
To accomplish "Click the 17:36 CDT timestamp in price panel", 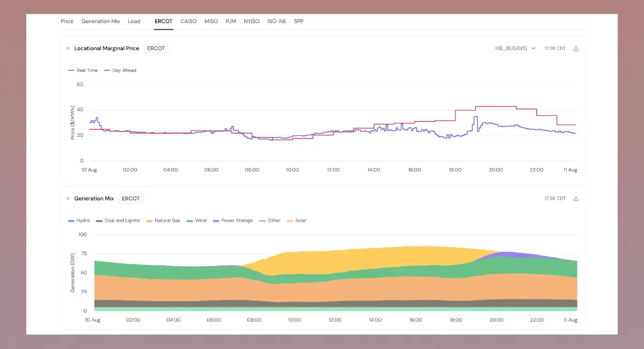I will point(555,48).
